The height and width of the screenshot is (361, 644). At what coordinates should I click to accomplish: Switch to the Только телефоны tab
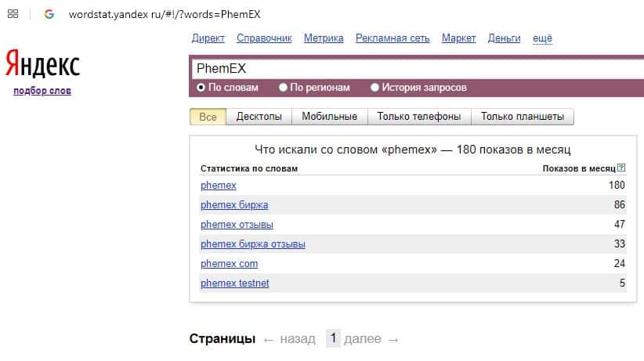coord(418,117)
